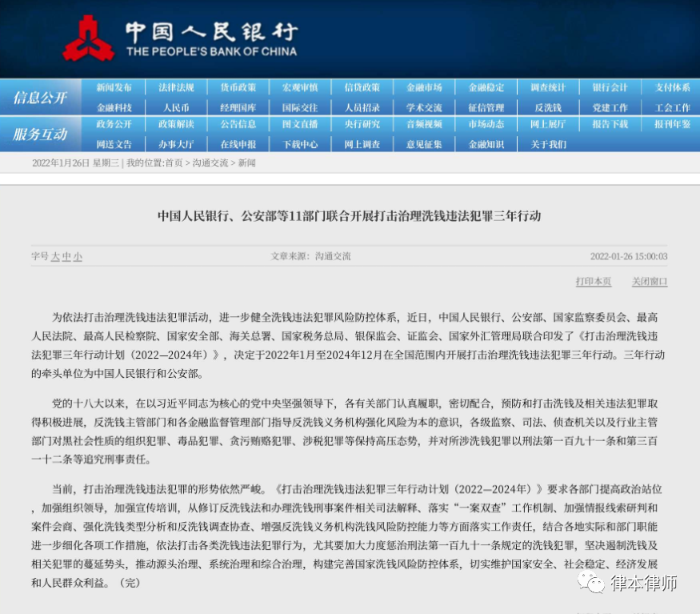700x614 pixels.
Task: Select 金融科技 in the navigation grid
Action: [113, 106]
